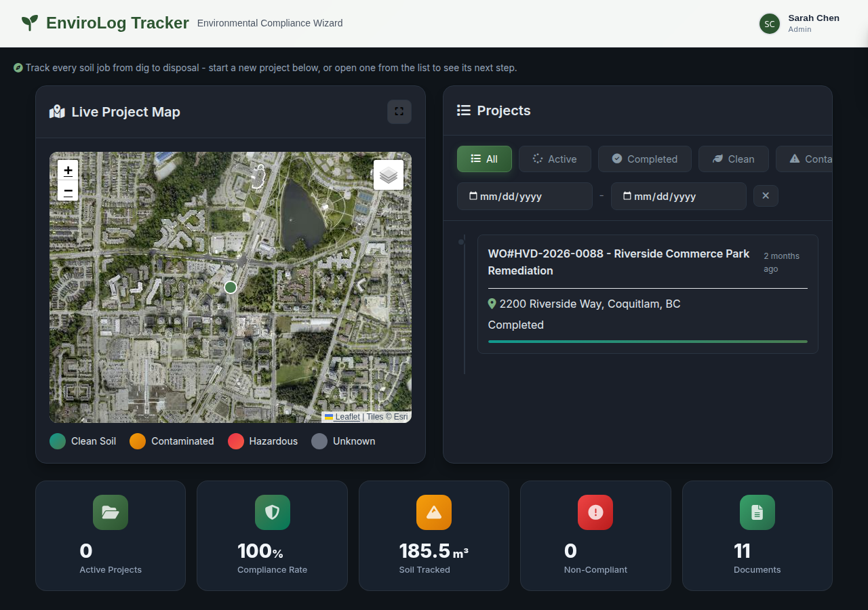Filter projects by Contaminated

click(x=804, y=159)
